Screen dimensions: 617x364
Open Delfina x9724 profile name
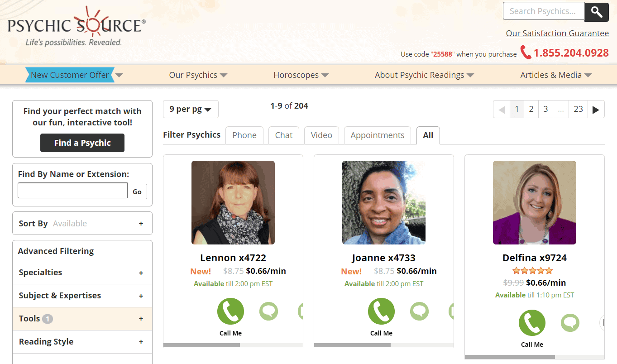[x=535, y=258]
